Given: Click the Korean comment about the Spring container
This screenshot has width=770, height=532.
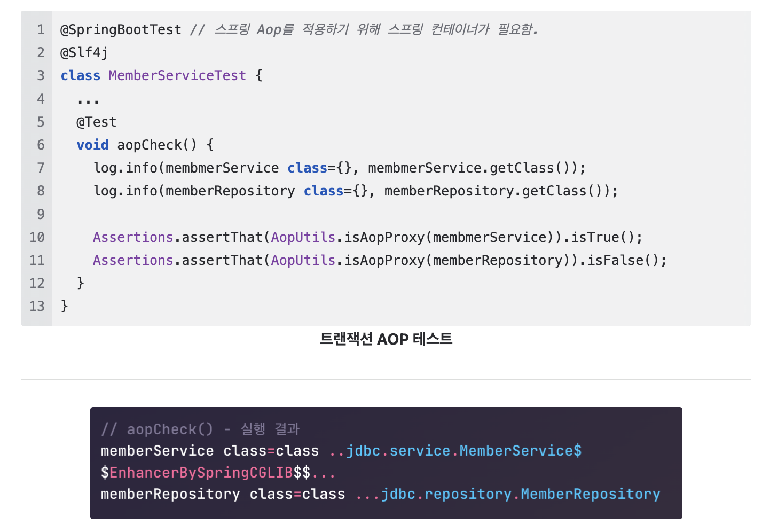Looking at the screenshot, I should [x=364, y=29].
